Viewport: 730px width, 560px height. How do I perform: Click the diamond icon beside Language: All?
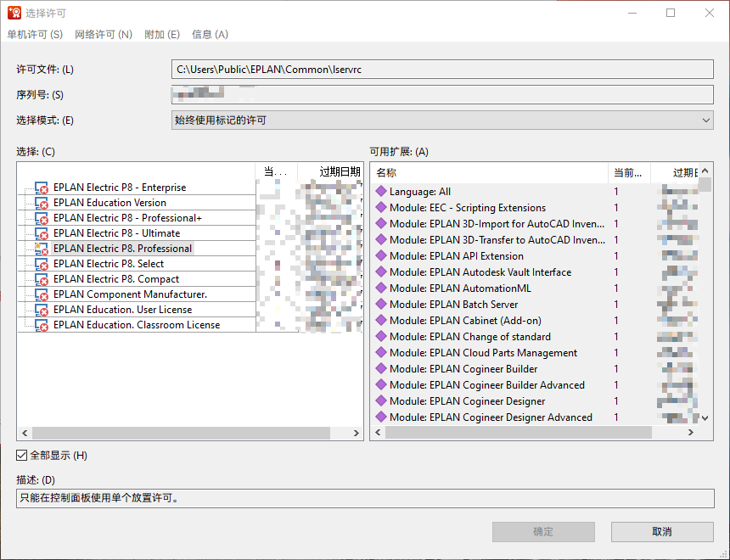381,191
